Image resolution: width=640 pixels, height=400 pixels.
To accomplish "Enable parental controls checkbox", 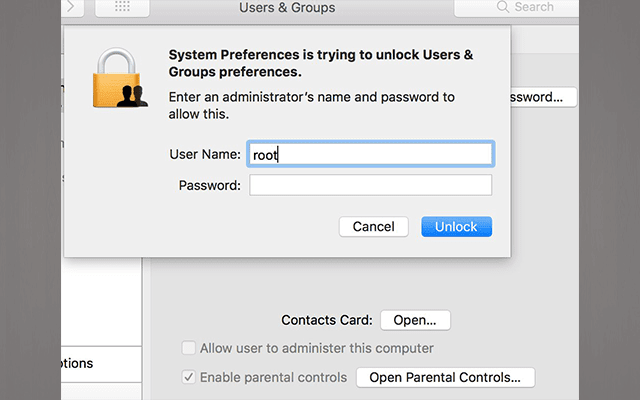I will pos(189,378).
